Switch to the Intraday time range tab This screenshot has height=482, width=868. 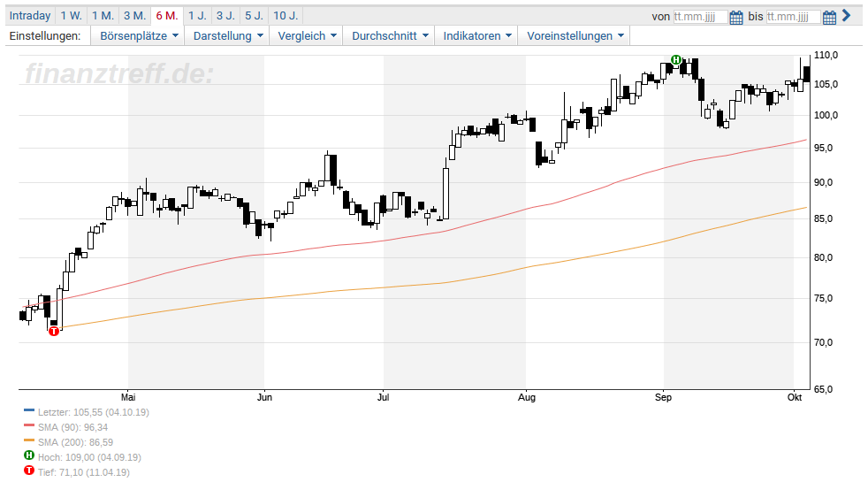[x=30, y=16]
